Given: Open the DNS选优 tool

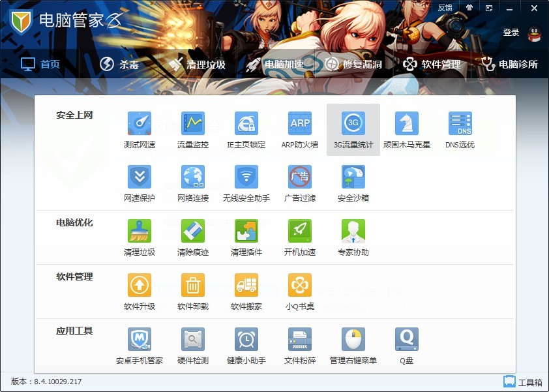Looking at the screenshot, I should coord(460,123).
